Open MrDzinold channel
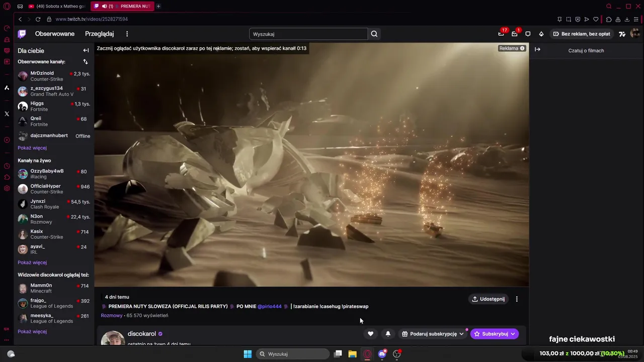 [x=54, y=76]
